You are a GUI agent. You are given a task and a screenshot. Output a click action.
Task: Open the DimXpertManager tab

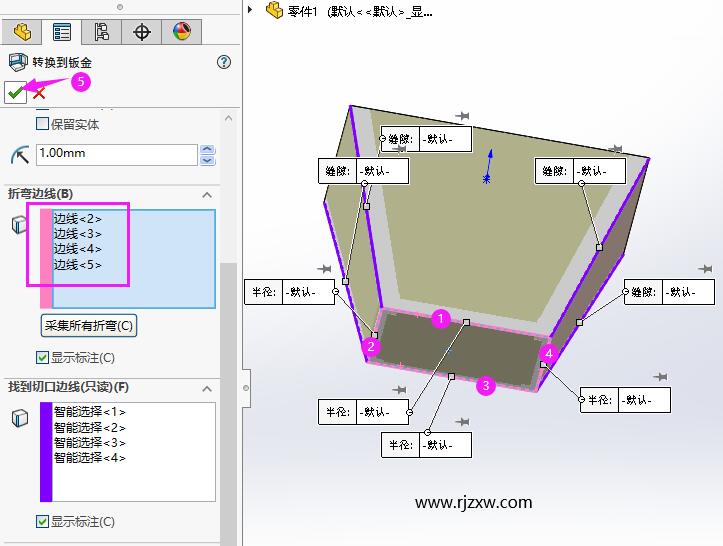142,32
